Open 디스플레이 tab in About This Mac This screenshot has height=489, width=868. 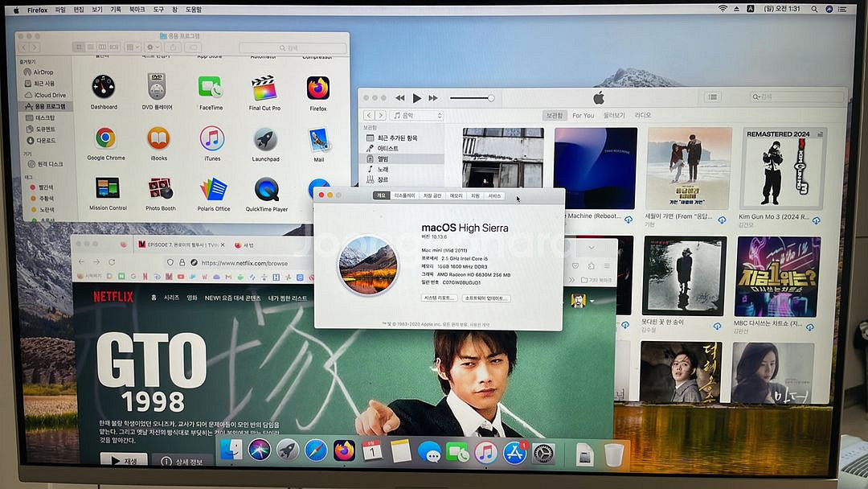pos(404,195)
